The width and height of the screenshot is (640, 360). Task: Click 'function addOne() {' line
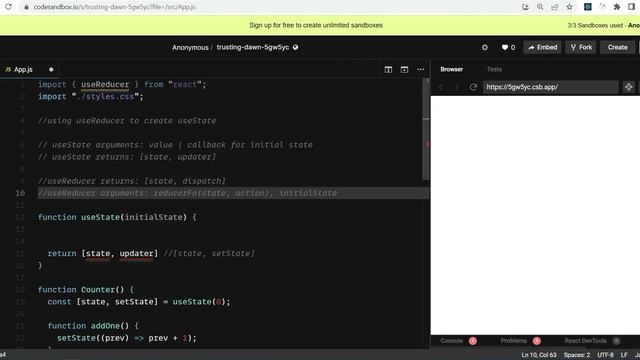93,326
